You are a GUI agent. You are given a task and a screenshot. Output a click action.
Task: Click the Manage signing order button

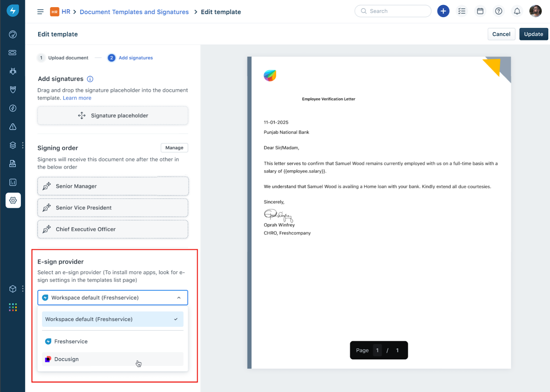[174, 148]
